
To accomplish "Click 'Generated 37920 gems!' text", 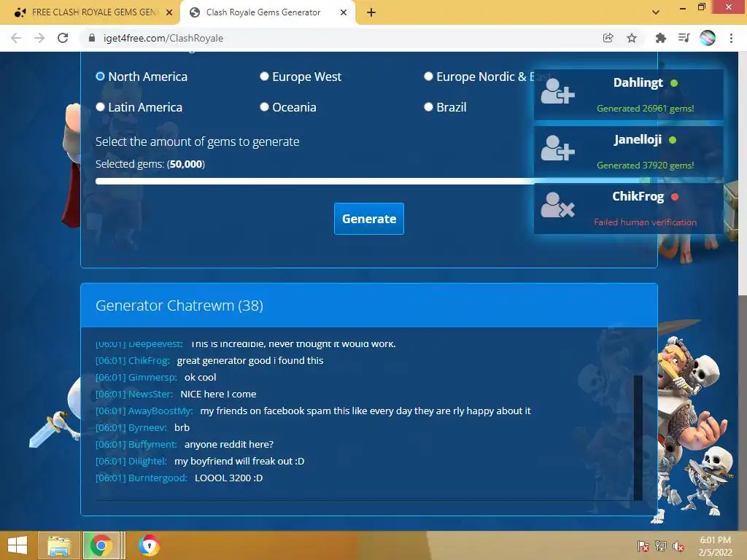I will [x=645, y=166].
